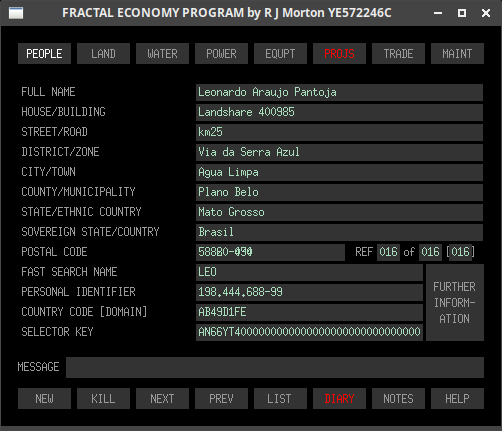Click the KILL button
Viewport: 502px width, 431px height.
pos(103,398)
